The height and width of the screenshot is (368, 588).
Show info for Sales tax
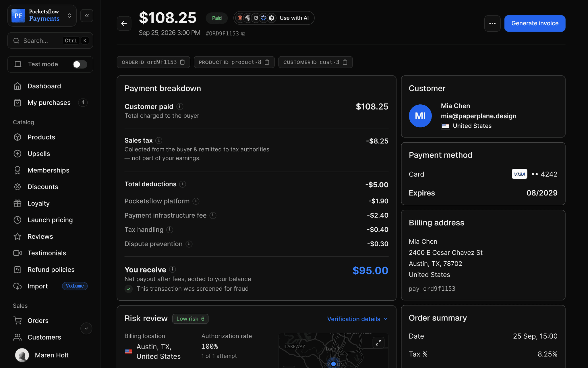click(159, 140)
